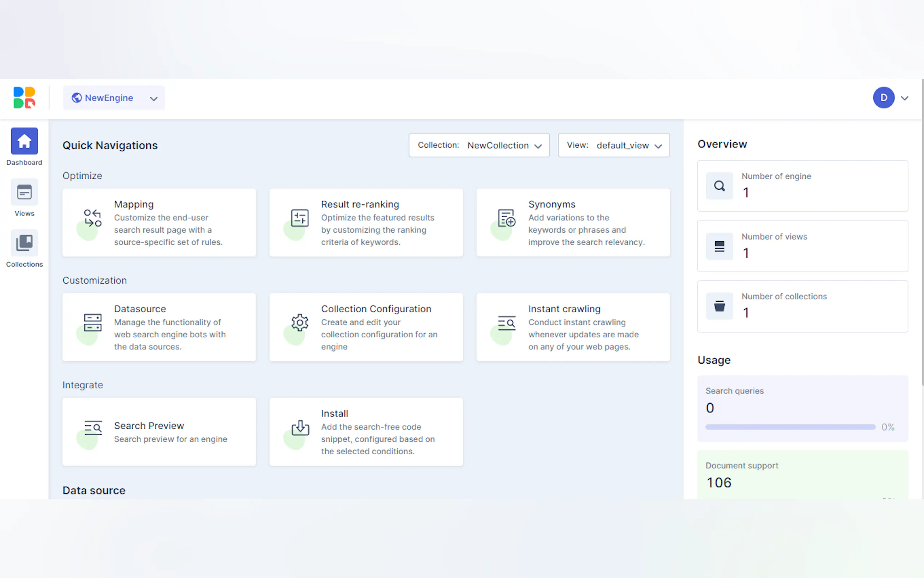
Task: Click the Collection Configuration gear icon
Action: (x=299, y=322)
